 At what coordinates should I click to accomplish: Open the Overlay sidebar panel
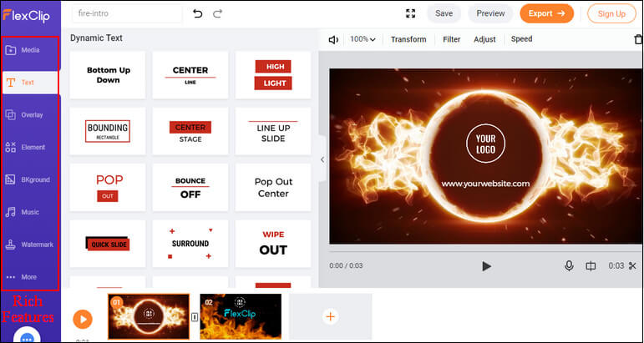pos(30,115)
